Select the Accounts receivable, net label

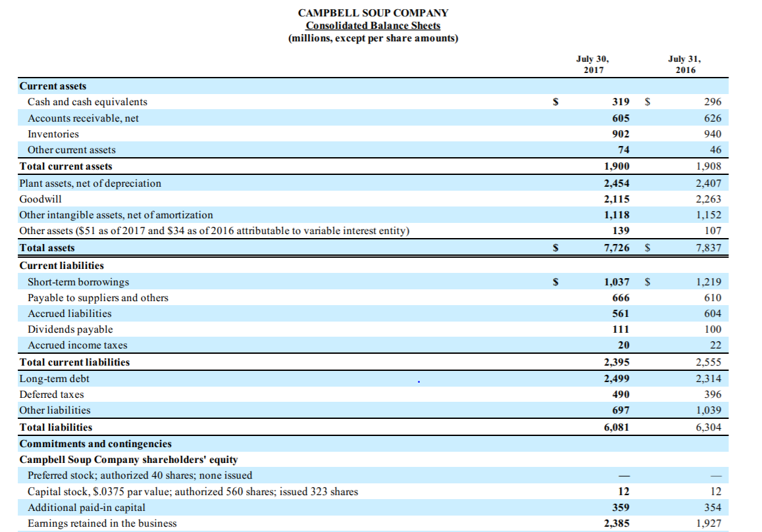point(75,118)
